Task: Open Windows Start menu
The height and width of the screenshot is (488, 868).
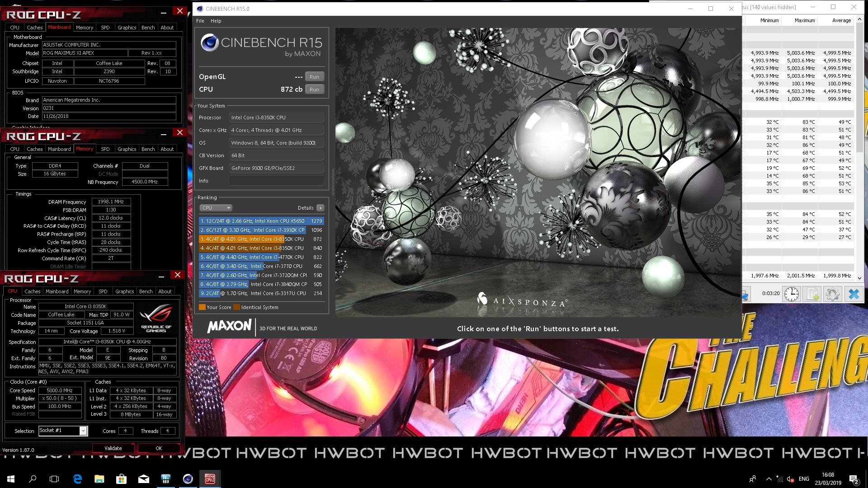Action: click(x=11, y=479)
